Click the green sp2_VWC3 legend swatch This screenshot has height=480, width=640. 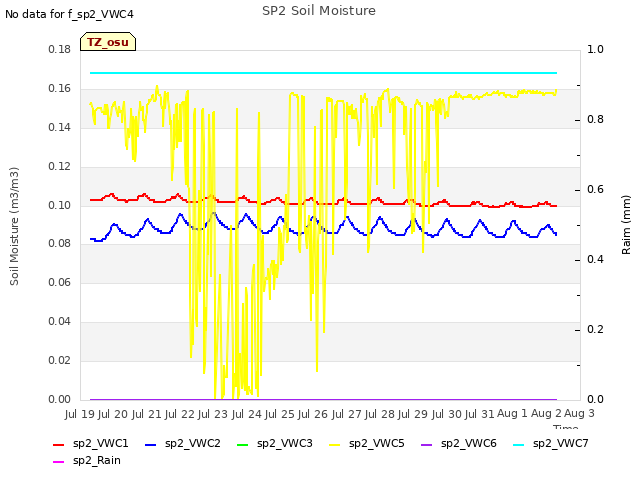pos(243,444)
